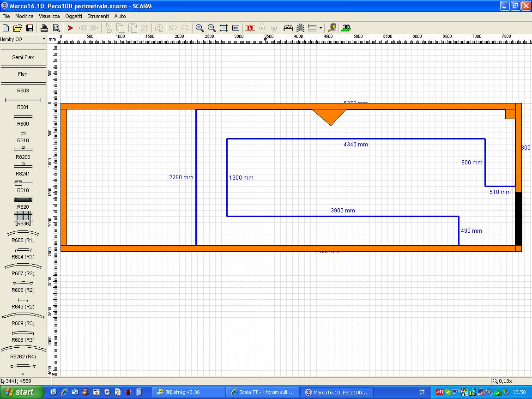
Task: Pick the R8241 track piece
Action: tap(23, 170)
